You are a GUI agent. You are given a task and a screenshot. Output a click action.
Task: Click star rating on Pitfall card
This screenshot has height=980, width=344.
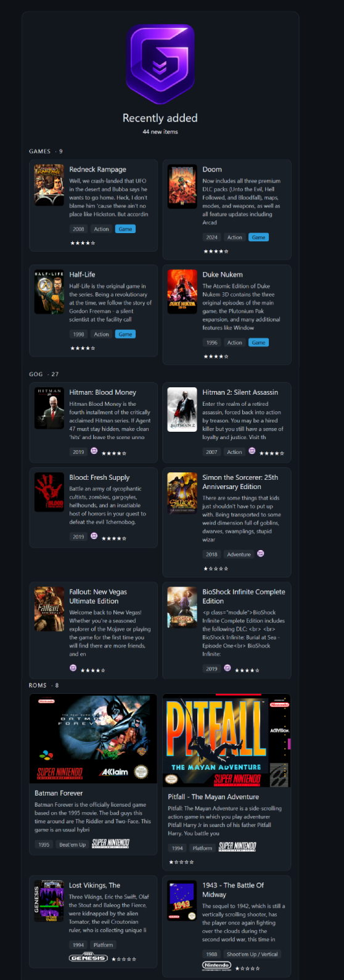point(181,862)
